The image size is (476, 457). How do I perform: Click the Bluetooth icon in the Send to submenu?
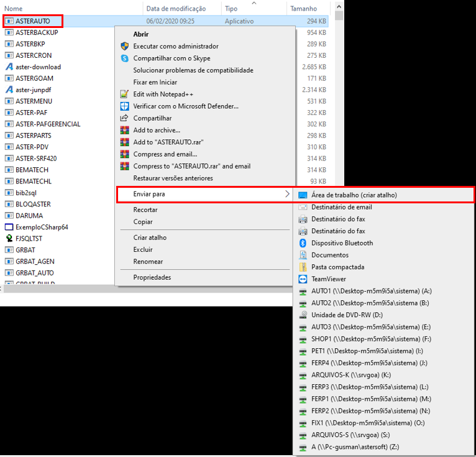pos(303,243)
